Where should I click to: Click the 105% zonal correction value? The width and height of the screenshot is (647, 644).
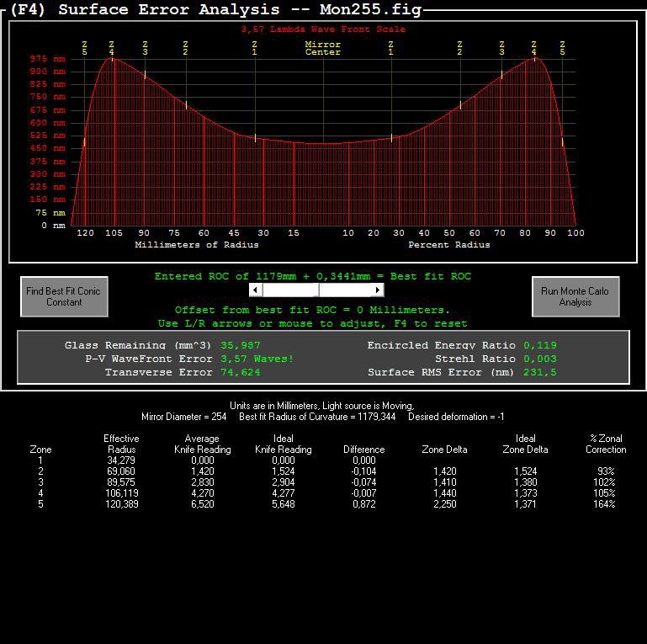[604, 493]
